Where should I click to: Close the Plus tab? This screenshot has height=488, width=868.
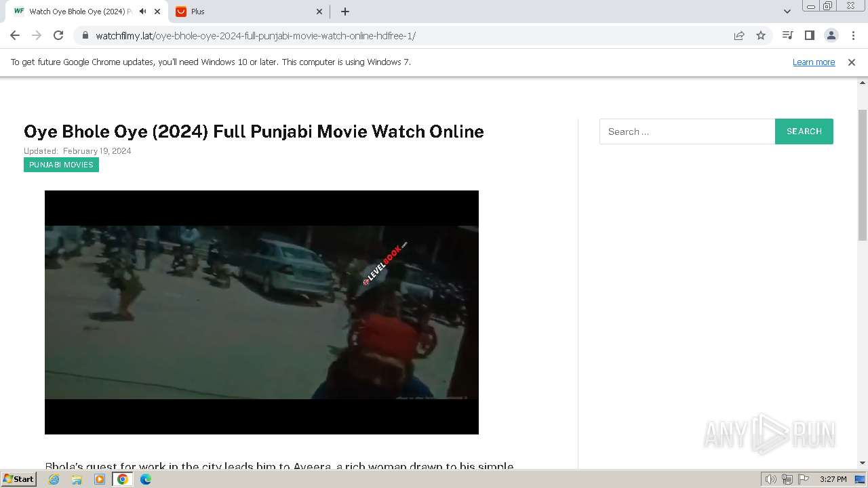(320, 12)
